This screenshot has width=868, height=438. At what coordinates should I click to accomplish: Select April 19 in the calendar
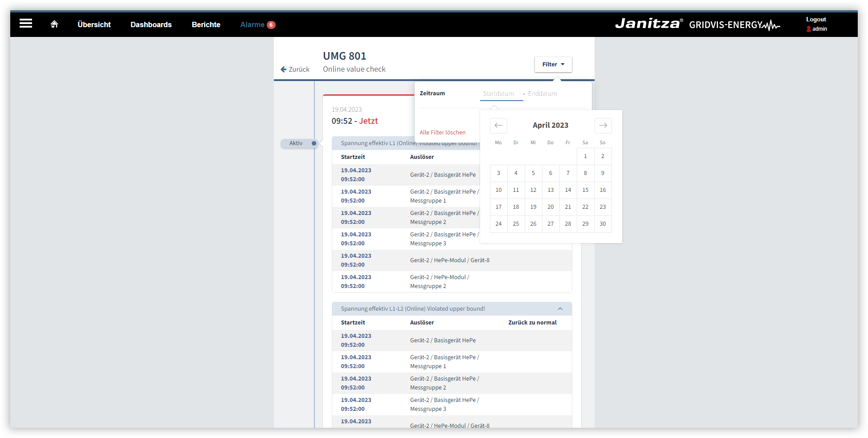pos(533,207)
